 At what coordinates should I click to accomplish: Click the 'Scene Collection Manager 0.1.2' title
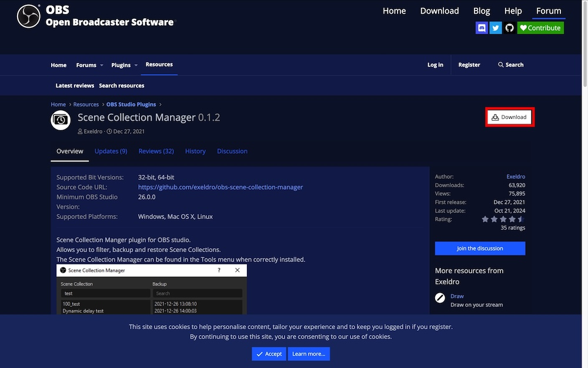point(149,118)
